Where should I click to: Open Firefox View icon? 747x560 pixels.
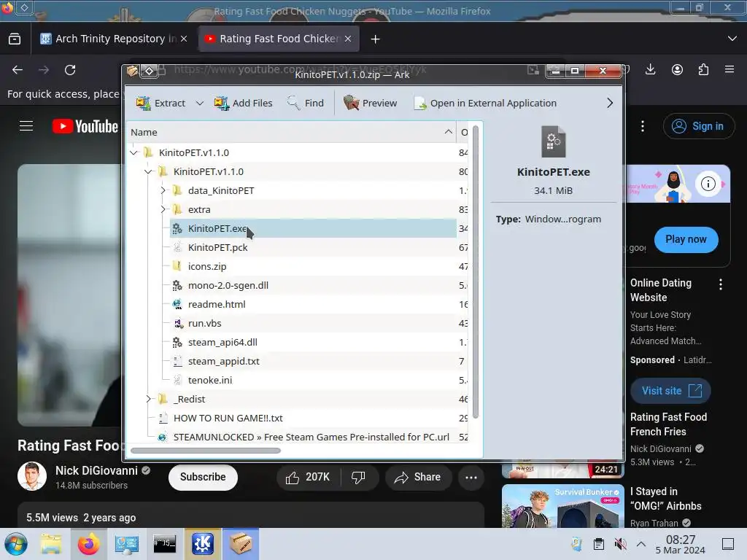point(15,39)
